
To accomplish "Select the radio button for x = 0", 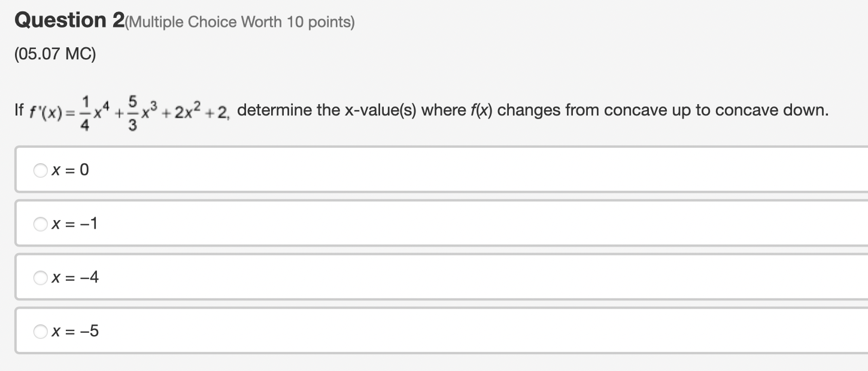I will click(41, 170).
